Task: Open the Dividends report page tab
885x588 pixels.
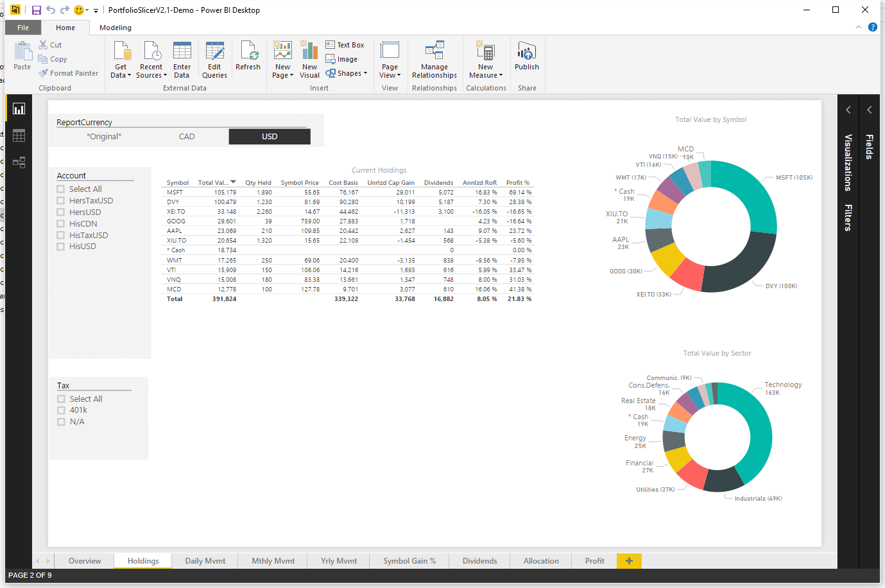Action: point(479,561)
